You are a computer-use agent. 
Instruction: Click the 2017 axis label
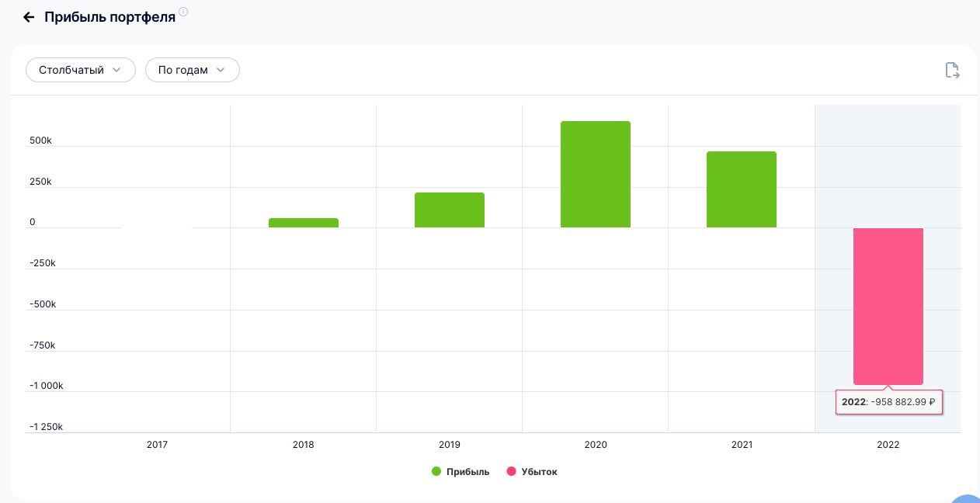click(x=157, y=445)
